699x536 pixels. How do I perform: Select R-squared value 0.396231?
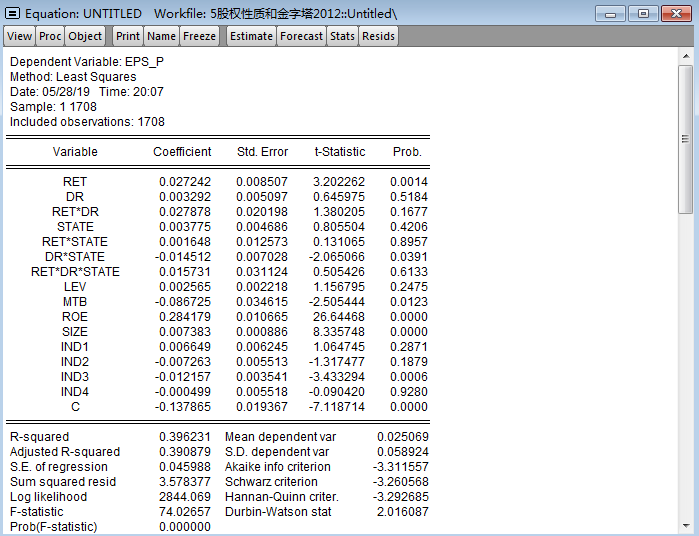(185, 437)
